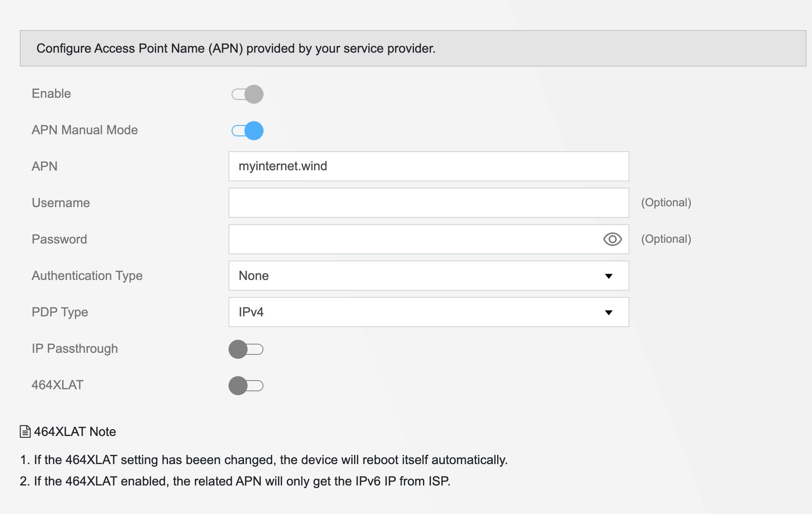Screen dimensions: 812x514
Task: Click the IP Passthrough label
Action: (x=75, y=348)
